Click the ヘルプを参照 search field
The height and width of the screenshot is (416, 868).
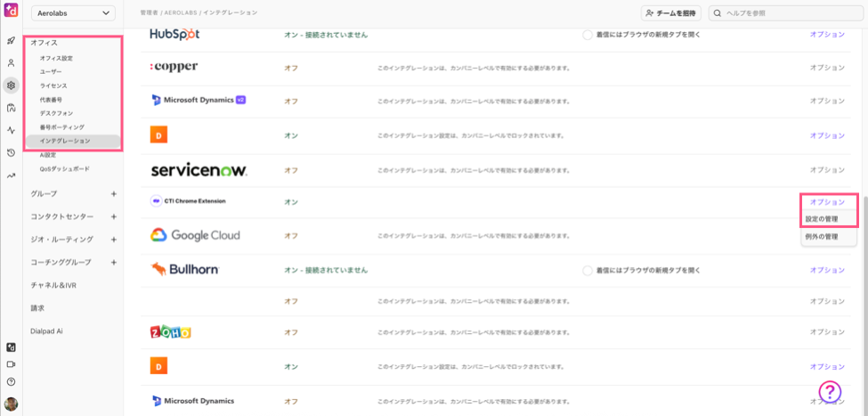pos(785,12)
